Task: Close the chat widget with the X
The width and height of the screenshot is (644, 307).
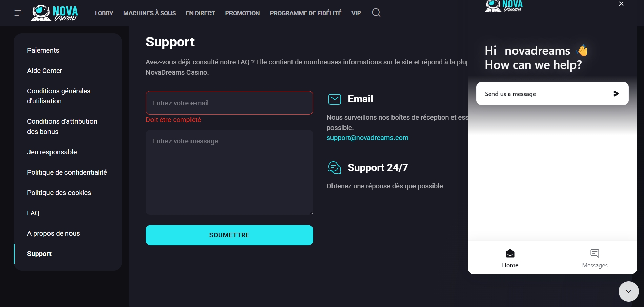Action: point(621,4)
